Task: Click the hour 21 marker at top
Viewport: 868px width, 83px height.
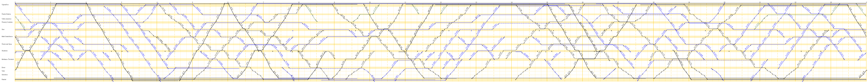Action: tap(760, 2)
